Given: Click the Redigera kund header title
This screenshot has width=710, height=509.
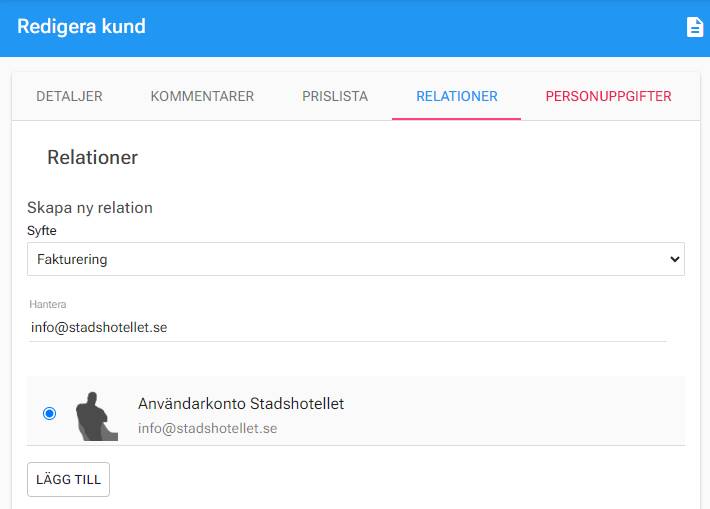Looking at the screenshot, I should (x=82, y=27).
